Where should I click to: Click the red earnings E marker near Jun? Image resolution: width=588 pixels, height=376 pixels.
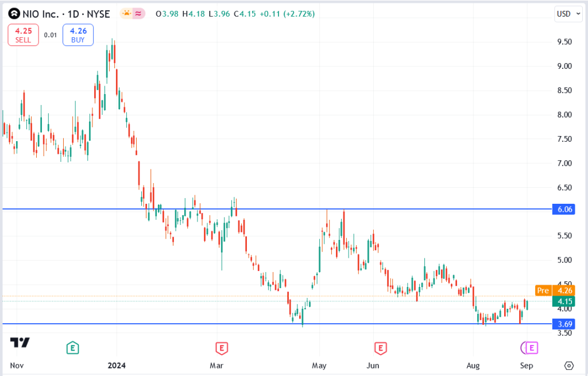pos(381,348)
